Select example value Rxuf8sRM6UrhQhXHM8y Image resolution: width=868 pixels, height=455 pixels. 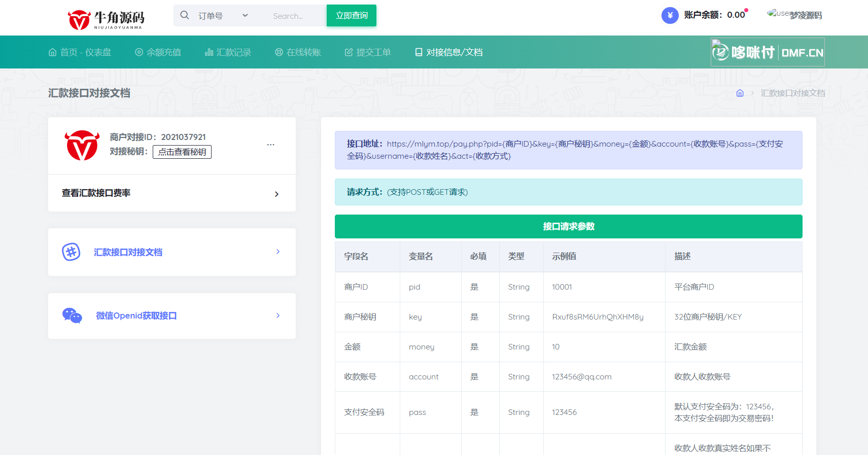coord(598,317)
